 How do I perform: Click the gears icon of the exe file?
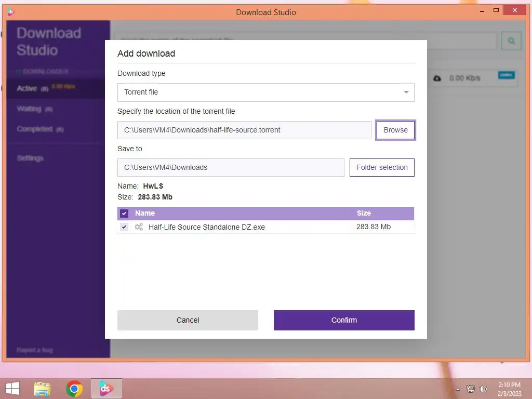click(139, 227)
